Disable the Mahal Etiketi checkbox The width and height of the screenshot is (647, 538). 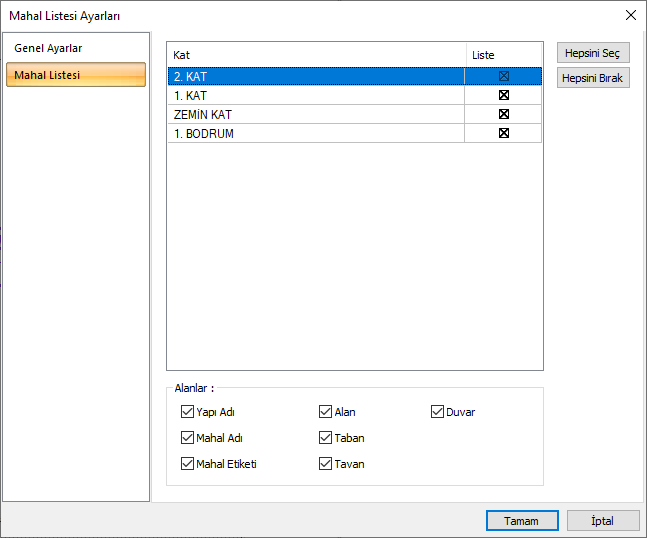click(x=187, y=464)
